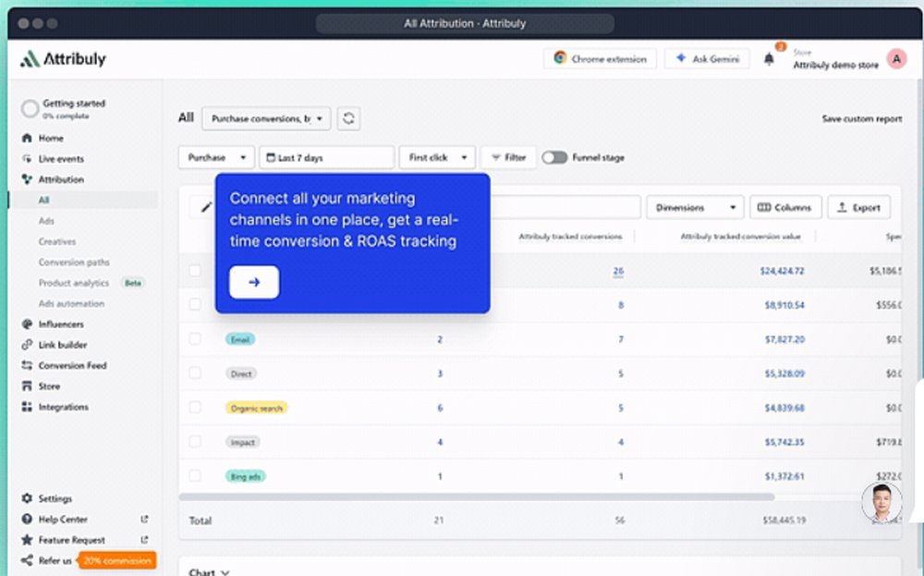Viewport: 924px width, 576px height.
Task: Check the Organic search row checkbox
Action: (x=195, y=408)
